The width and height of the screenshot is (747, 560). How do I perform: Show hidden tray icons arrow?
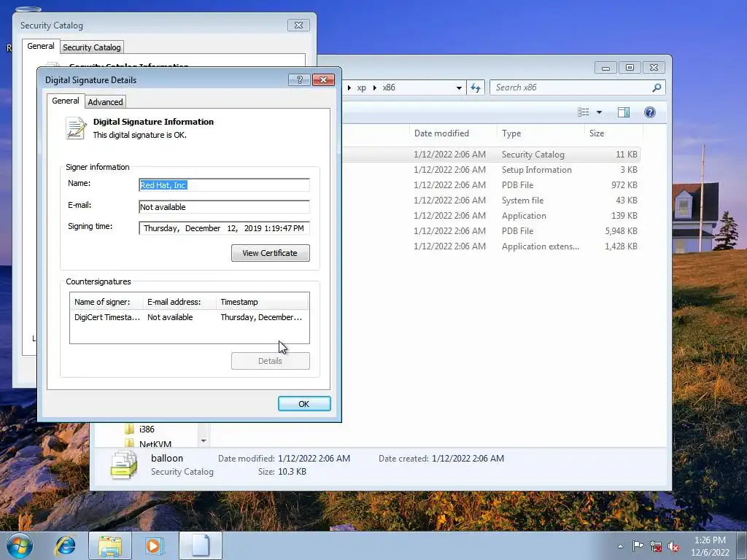[x=620, y=546]
